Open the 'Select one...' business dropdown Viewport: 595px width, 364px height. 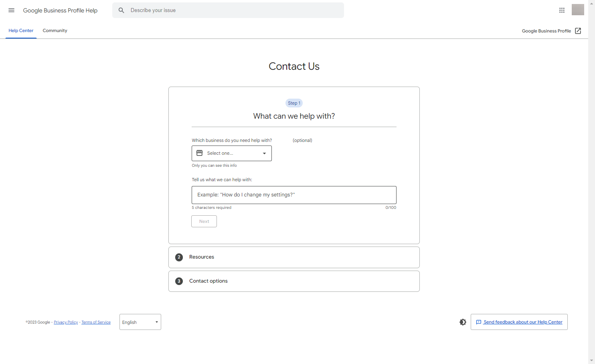pos(232,153)
